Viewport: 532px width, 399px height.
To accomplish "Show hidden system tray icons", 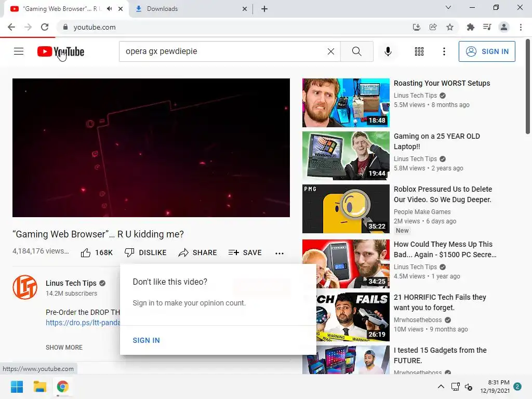I will [x=441, y=387].
